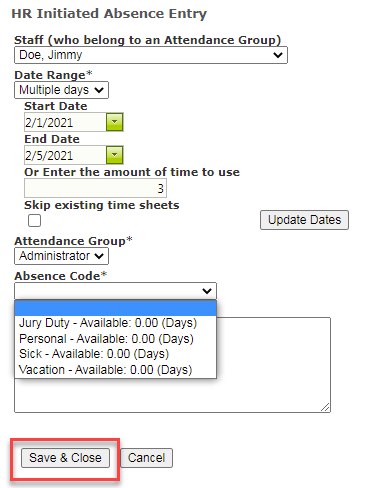Focus the End Date text field
Image resolution: width=388 pixels, height=488 pixels.
(65, 155)
